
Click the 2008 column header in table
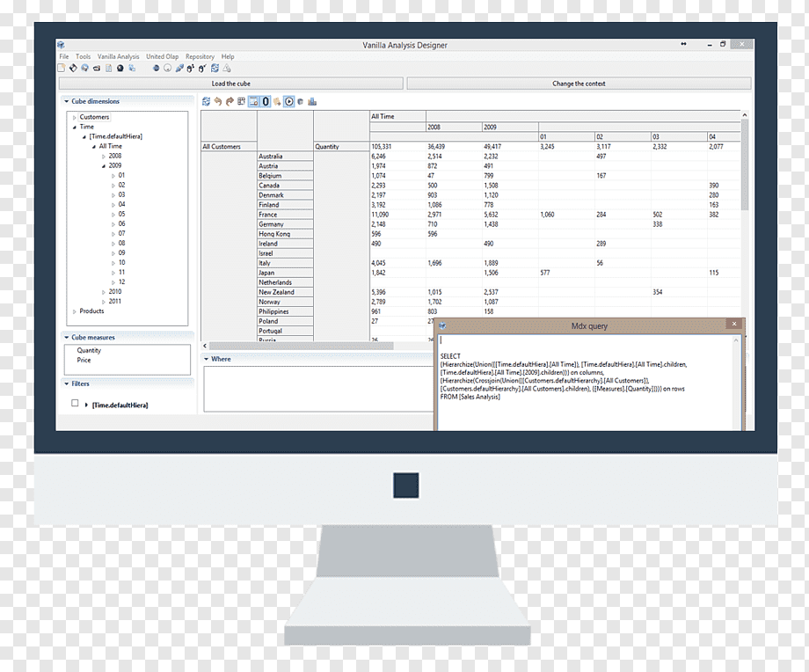tap(454, 127)
